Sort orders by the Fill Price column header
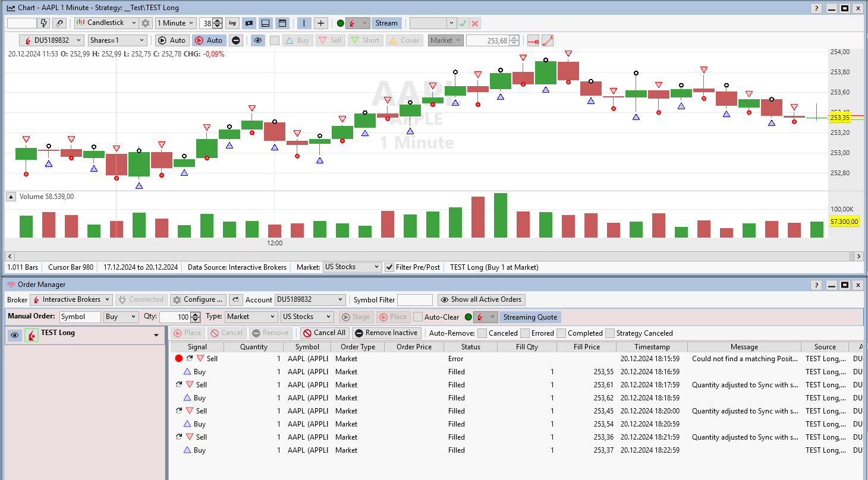The height and width of the screenshot is (480, 868). click(586, 347)
